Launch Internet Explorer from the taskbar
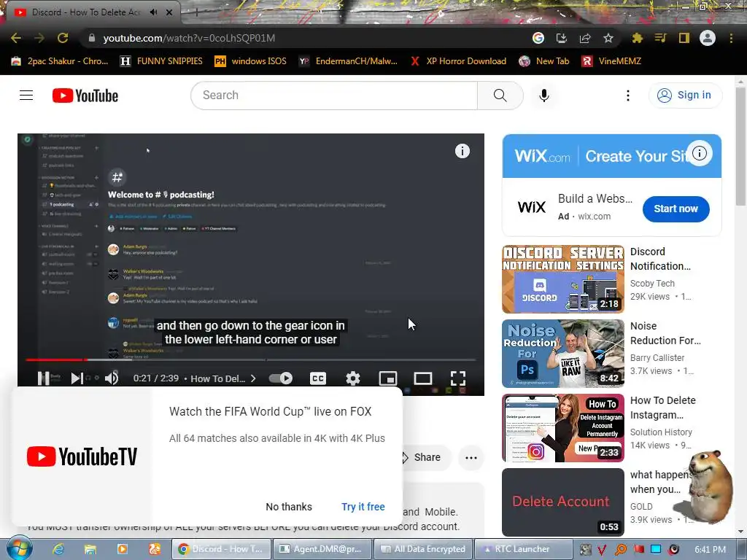747x560 pixels. (x=58, y=549)
